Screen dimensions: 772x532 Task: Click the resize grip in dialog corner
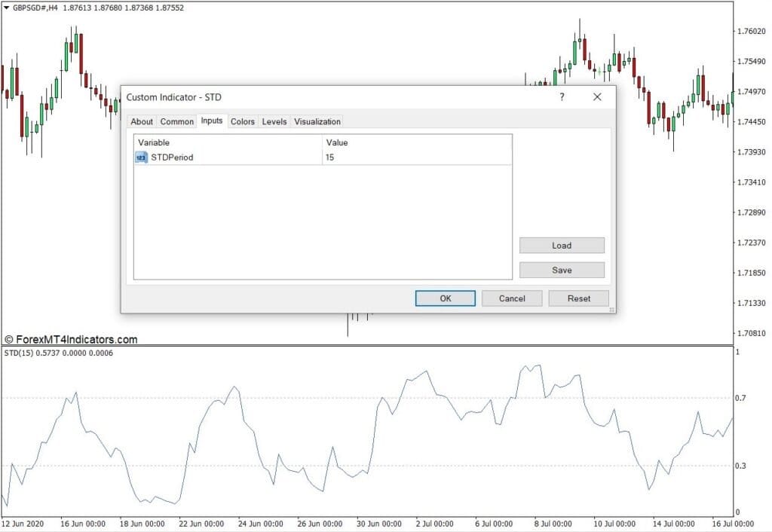coord(611,309)
